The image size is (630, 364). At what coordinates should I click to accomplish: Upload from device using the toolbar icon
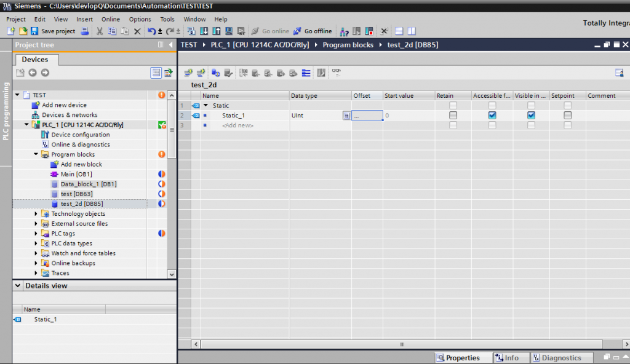pos(216,31)
